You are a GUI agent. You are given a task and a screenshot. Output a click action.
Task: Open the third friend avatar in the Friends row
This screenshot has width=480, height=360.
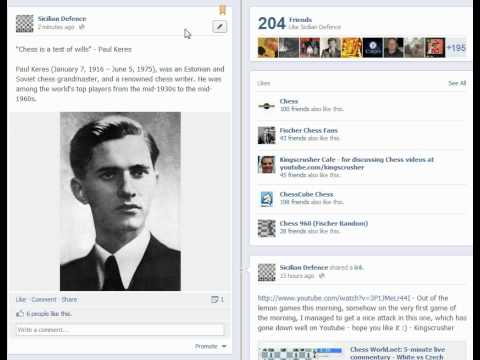[x=310, y=48]
